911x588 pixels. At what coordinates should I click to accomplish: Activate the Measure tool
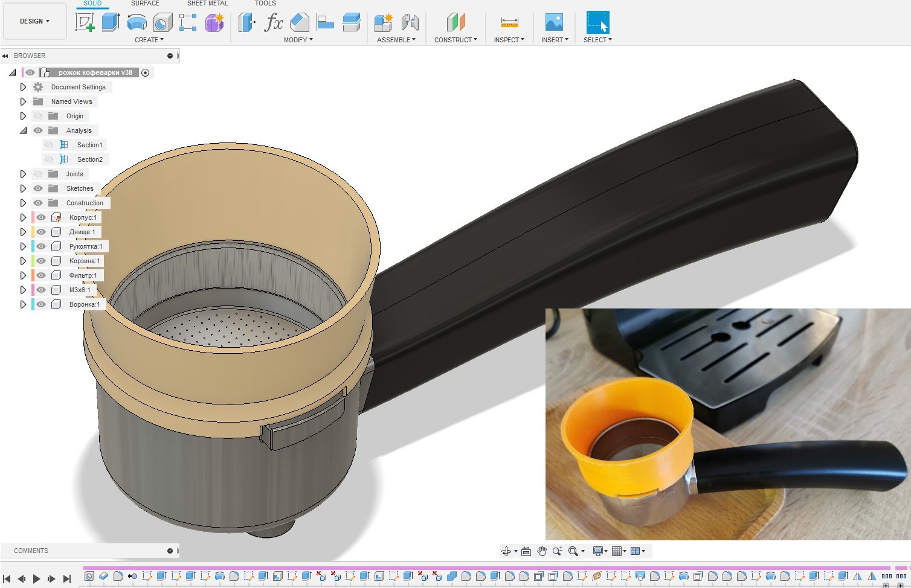coord(509,22)
